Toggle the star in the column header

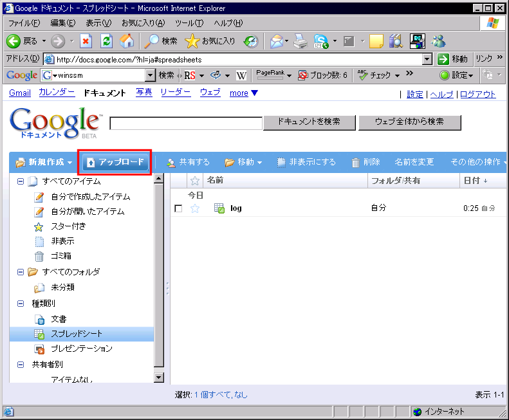195,181
